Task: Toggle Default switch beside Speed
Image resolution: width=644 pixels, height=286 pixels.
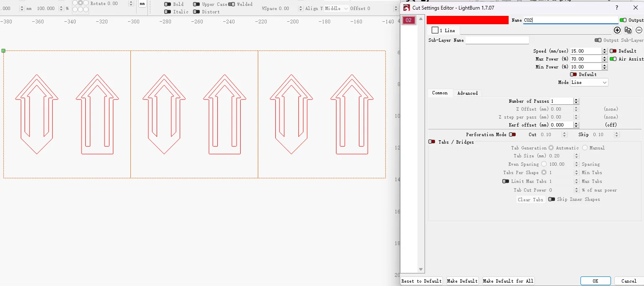Action: pyautogui.click(x=613, y=51)
